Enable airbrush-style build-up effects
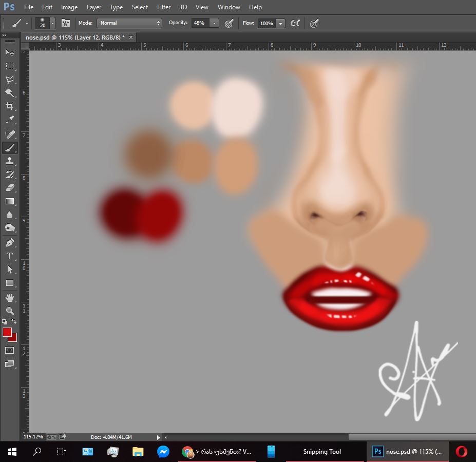The width and height of the screenshot is (476, 462). point(295,23)
